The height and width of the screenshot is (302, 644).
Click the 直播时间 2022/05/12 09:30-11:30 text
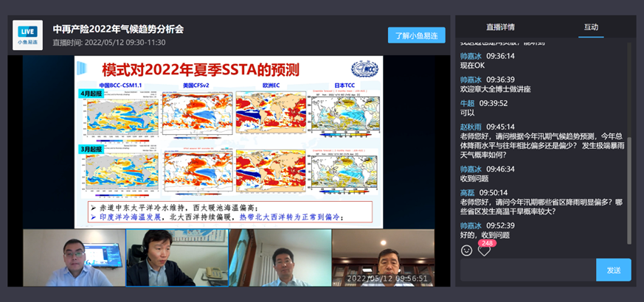pos(109,43)
